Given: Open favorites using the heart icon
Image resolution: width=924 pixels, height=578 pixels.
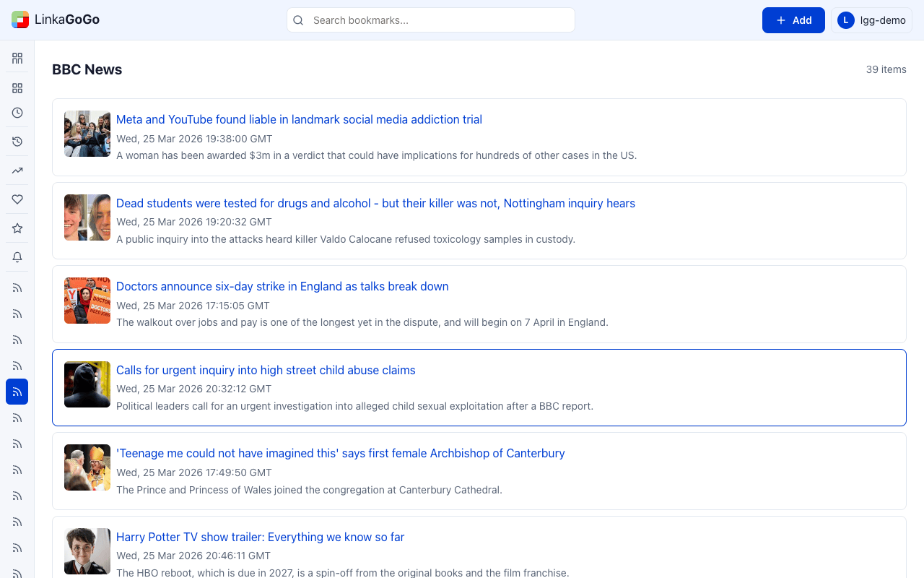Looking at the screenshot, I should click(x=17, y=199).
